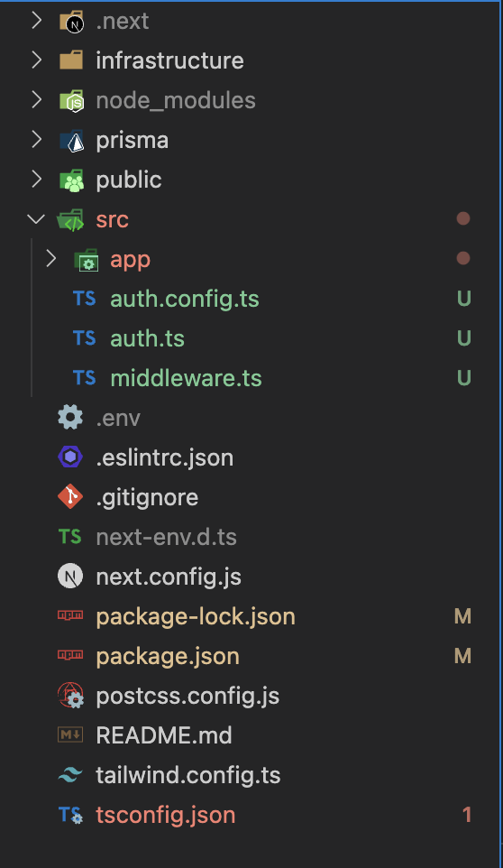
Task: Click the Git icon next to .gitignore
Action: pyautogui.click(x=70, y=497)
